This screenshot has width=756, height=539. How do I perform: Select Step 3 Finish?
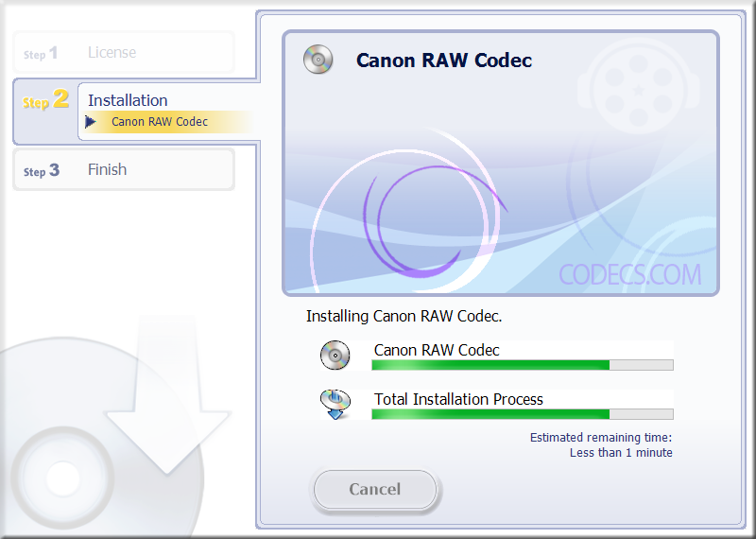124,170
